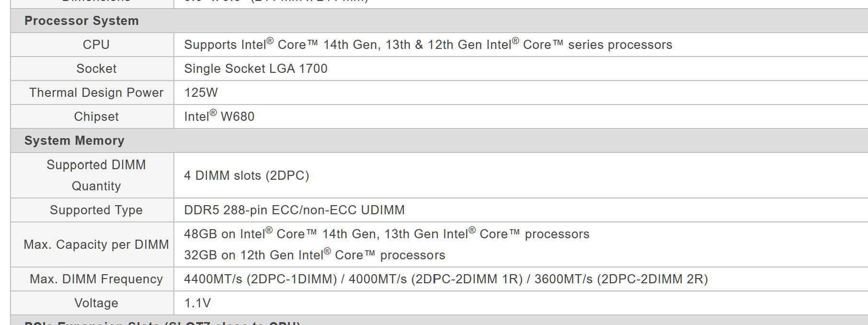Click the 32GB on 12th Gen line
Image resolution: width=868 pixels, height=325 pixels.
point(314,255)
